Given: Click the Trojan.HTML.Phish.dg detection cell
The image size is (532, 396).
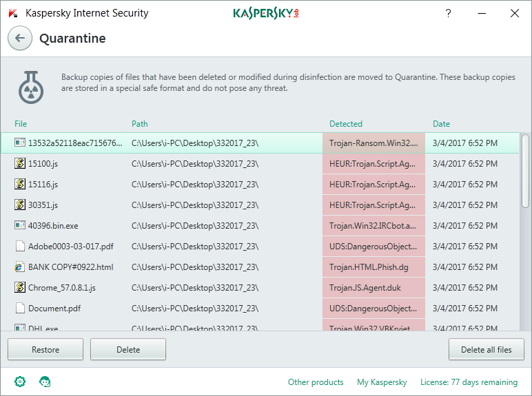Looking at the screenshot, I should (374, 267).
